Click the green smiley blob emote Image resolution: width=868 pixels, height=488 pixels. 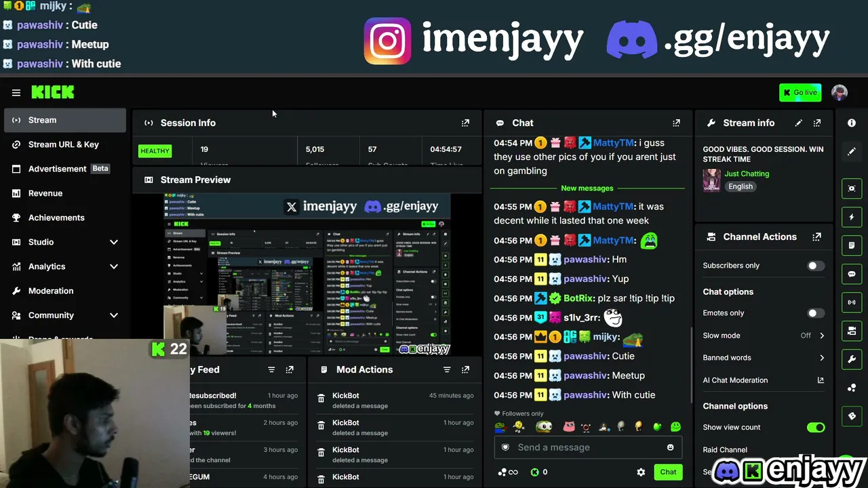point(675,426)
